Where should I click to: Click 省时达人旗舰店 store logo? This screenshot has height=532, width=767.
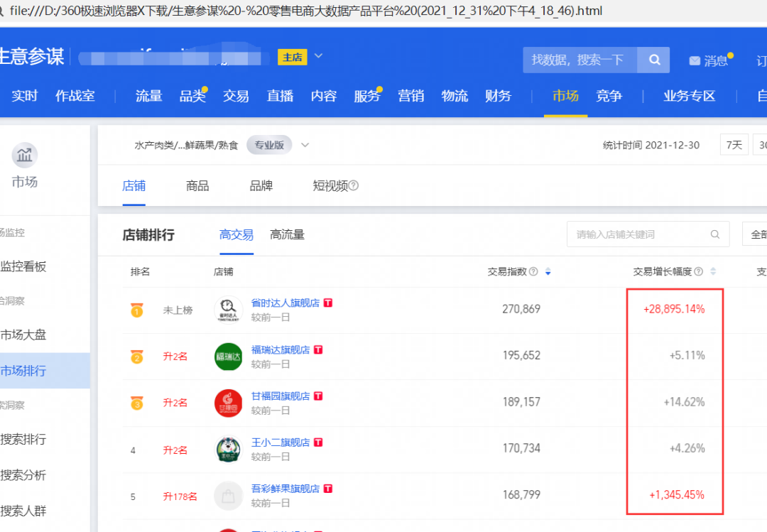229,309
